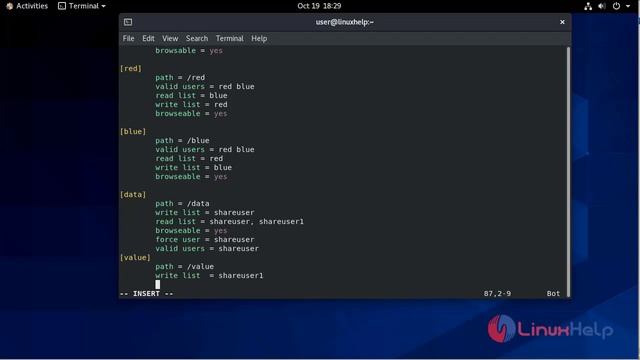The image size is (640, 360).
Task: Click the [data] section header
Action: point(133,195)
